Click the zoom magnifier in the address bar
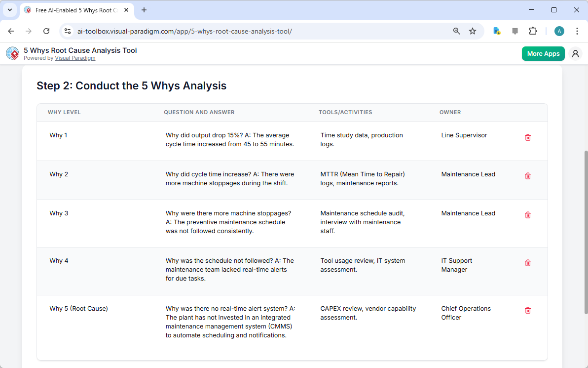The image size is (588, 368). pyautogui.click(x=456, y=31)
